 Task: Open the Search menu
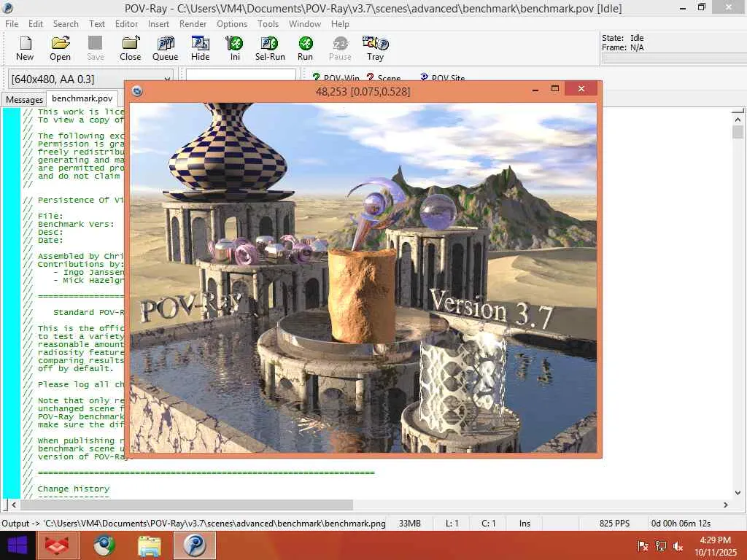(x=66, y=24)
